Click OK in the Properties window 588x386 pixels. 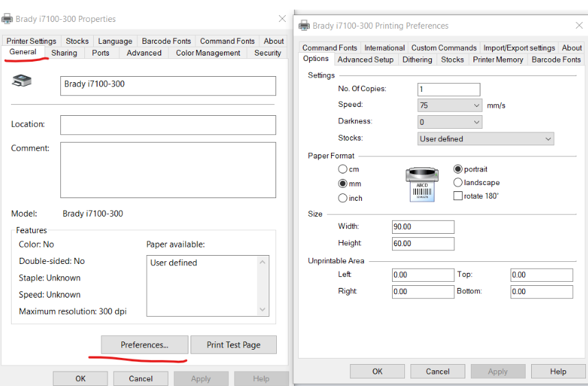point(80,378)
